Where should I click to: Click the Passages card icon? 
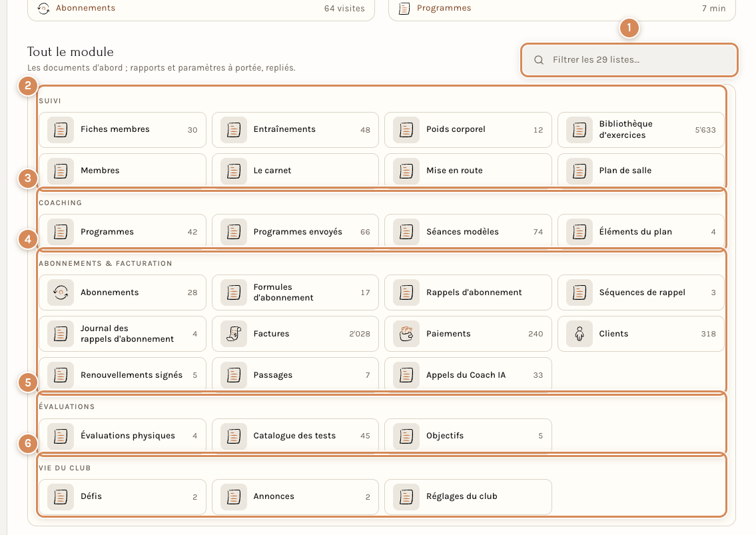tap(234, 375)
